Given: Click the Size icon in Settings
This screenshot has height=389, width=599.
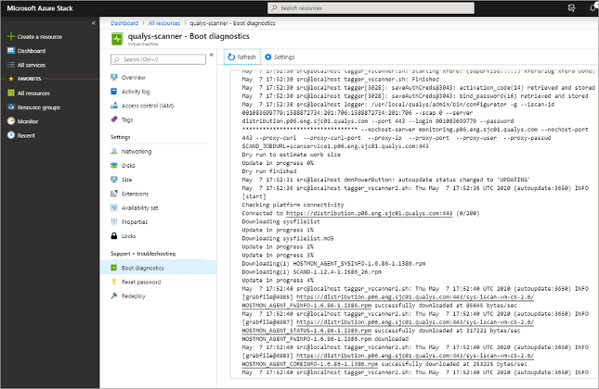Looking at the screenshot, I should click(114, 179).
